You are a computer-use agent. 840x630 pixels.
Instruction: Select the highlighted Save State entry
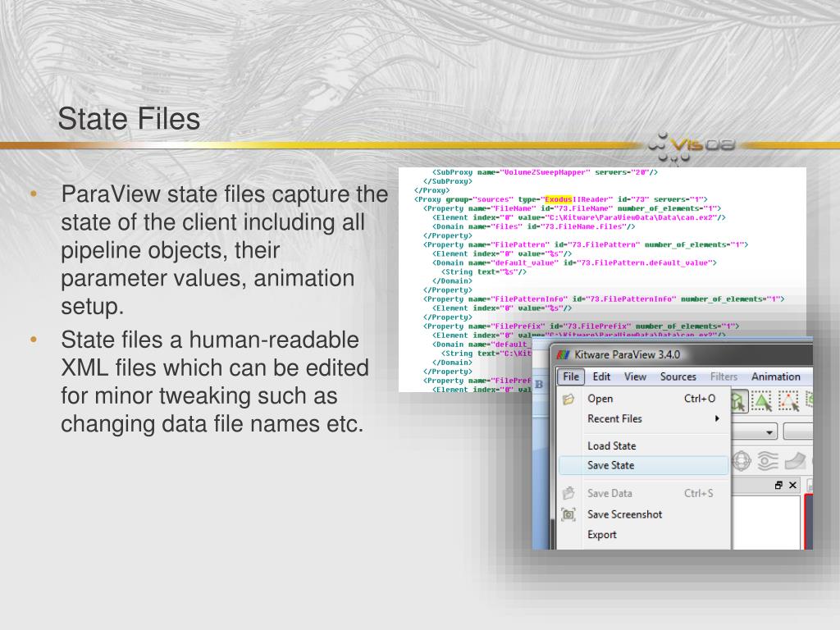[643, 466]
